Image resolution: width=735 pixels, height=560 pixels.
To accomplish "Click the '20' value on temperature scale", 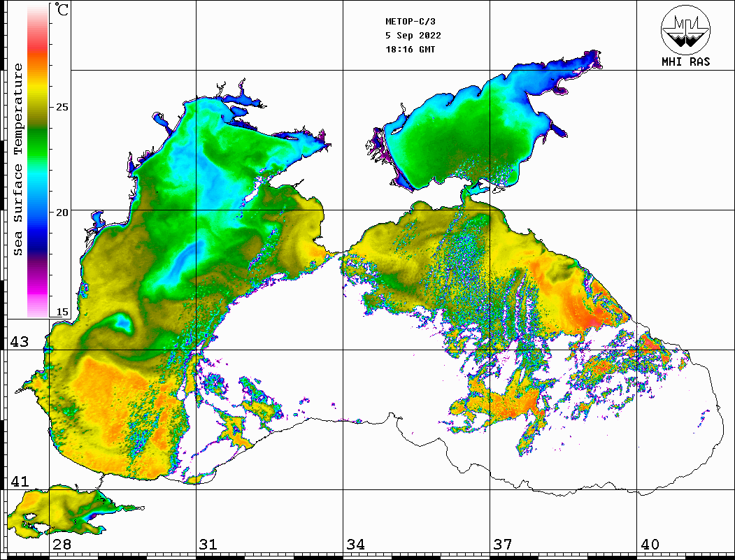I will (x=62, y=213).
